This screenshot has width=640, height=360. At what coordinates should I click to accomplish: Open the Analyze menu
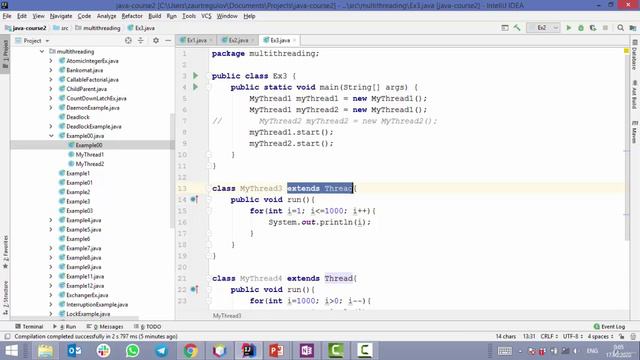(107, 16)
